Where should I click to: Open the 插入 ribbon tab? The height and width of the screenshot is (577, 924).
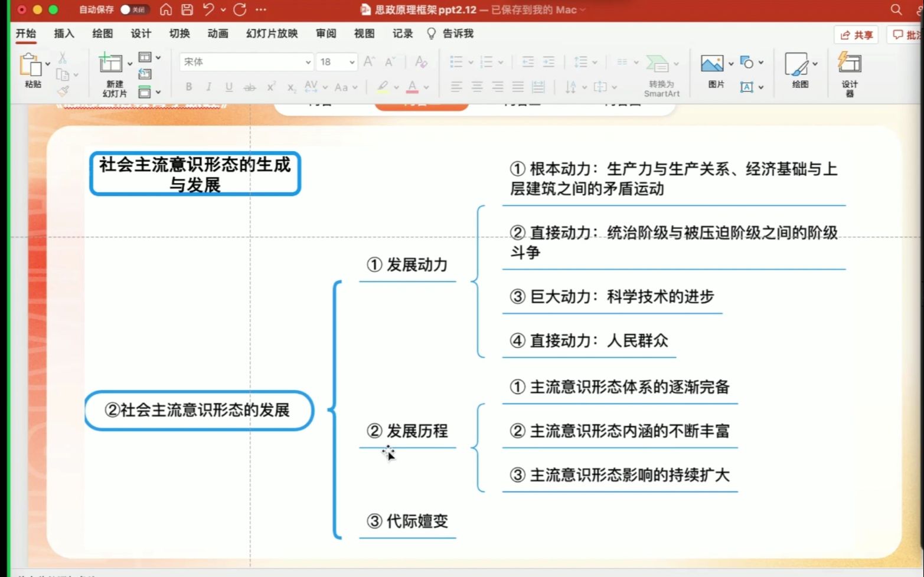(64, 34)
